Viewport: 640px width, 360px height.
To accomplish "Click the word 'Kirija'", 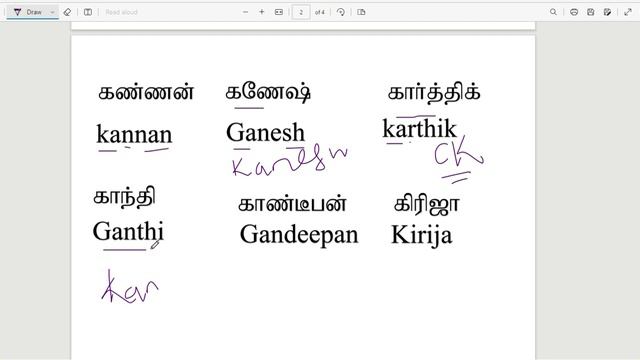I will [422, 235].
